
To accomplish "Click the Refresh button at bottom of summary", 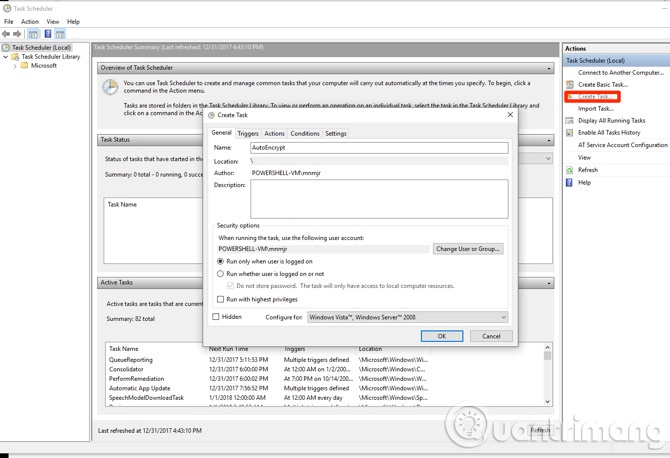I will tap(540, 430).
